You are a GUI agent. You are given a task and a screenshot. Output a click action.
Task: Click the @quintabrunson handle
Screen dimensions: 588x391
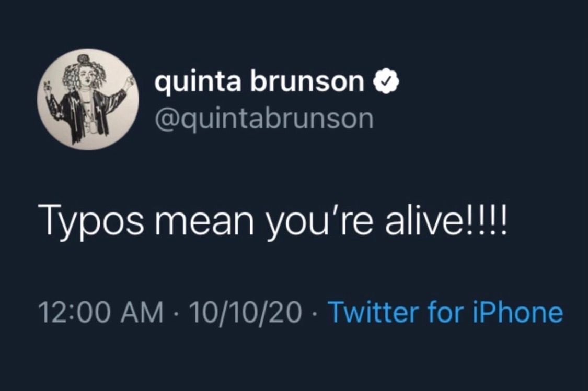click(264, 119)
